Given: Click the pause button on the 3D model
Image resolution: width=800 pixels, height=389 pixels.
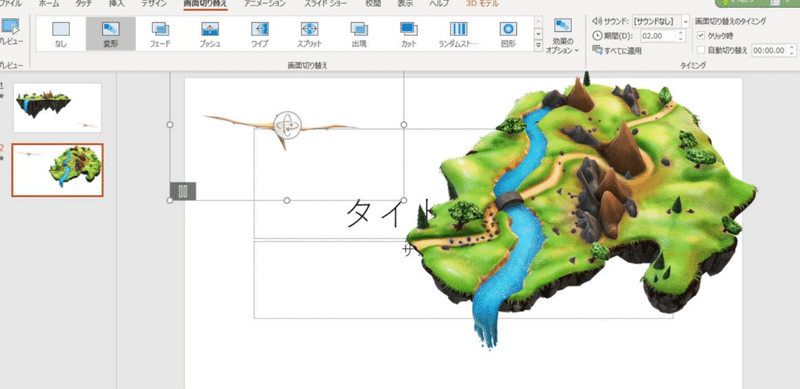Looking at the screenshot, I should (x=183, y=191).
